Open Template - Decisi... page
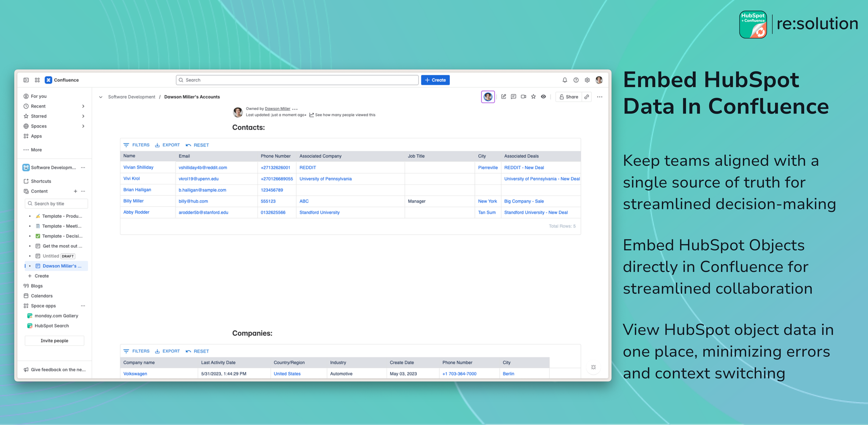Screen dimensions: 868x425 pos(61,236)
